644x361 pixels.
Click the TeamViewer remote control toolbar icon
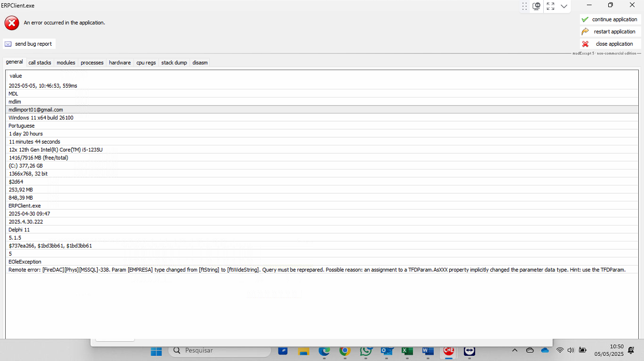(537, 6)
